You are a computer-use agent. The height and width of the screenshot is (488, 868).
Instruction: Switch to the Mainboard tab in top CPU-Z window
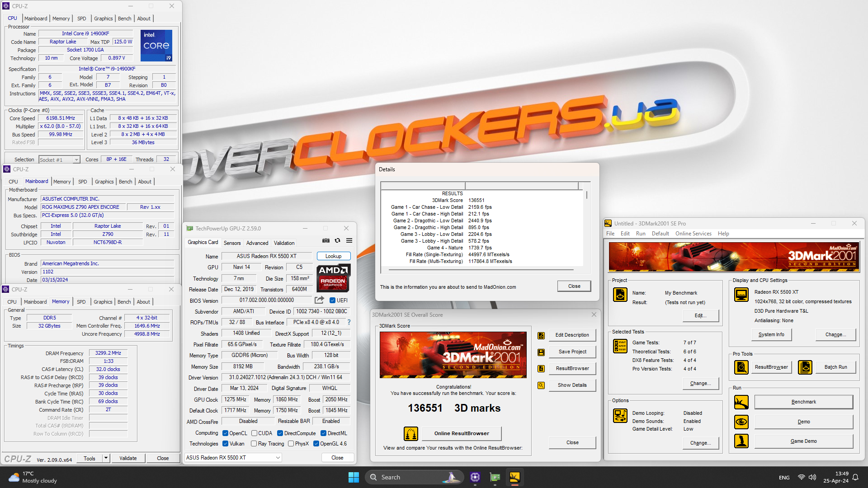click(x=36, y=19)
